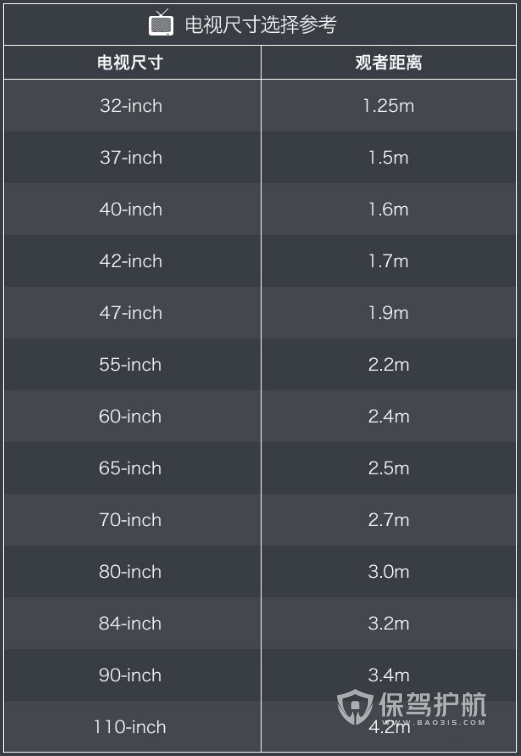Image resolution: width=521 pixels, height=756 pixels.
Task: Click the 3.2m distance value
Action: [x=388, y=623]
